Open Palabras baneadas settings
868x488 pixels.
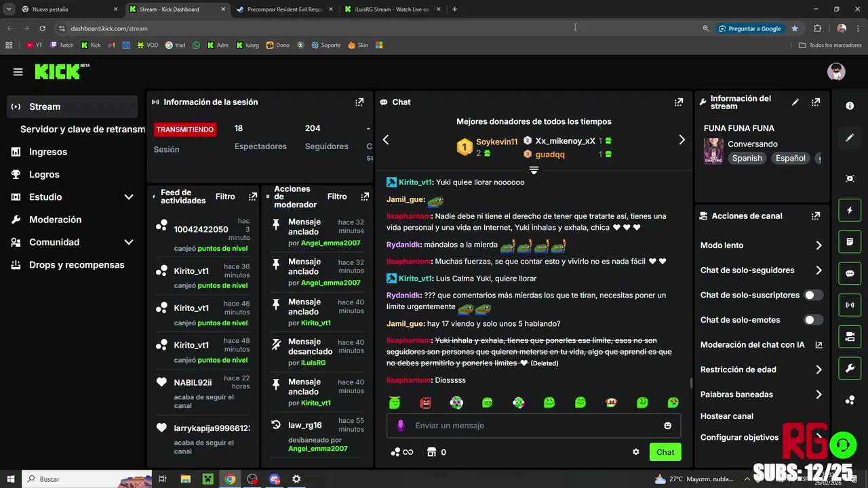coord(761,394)
